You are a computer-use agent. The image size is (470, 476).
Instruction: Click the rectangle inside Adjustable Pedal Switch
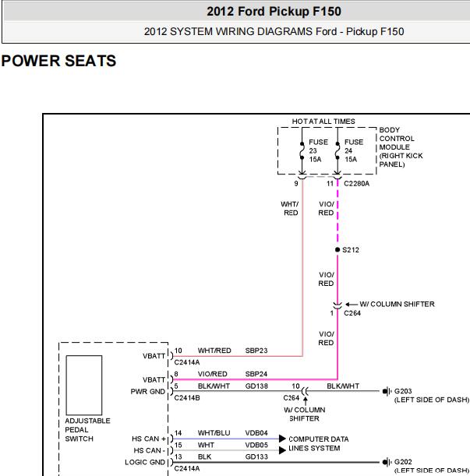[x=84, y=385]
